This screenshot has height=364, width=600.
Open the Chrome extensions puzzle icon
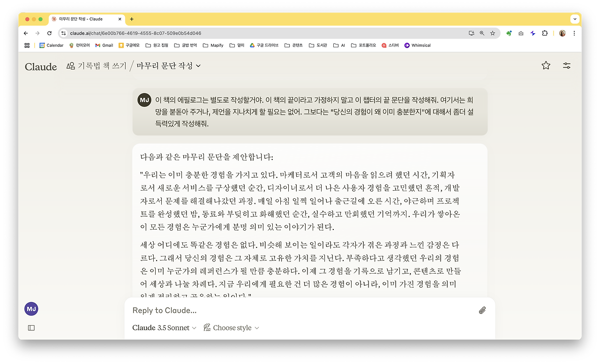pos(544,33)
